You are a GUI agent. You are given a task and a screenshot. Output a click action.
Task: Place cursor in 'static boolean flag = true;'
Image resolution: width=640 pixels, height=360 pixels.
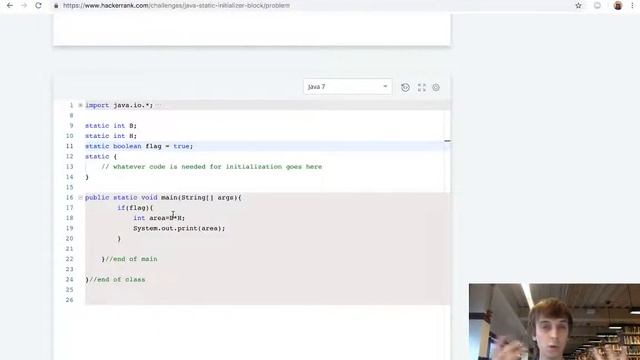(139, 146)
